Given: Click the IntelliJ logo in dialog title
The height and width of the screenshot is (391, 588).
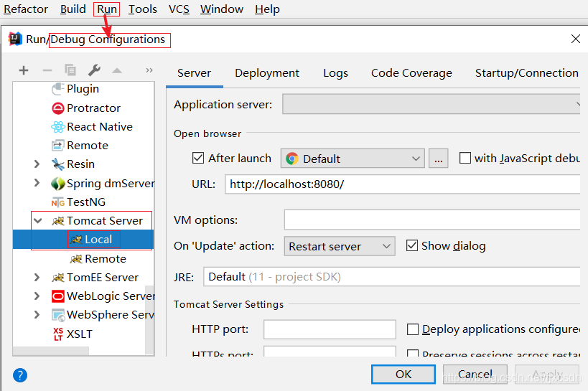Looking at the screenshot, I should pos(15,39).
